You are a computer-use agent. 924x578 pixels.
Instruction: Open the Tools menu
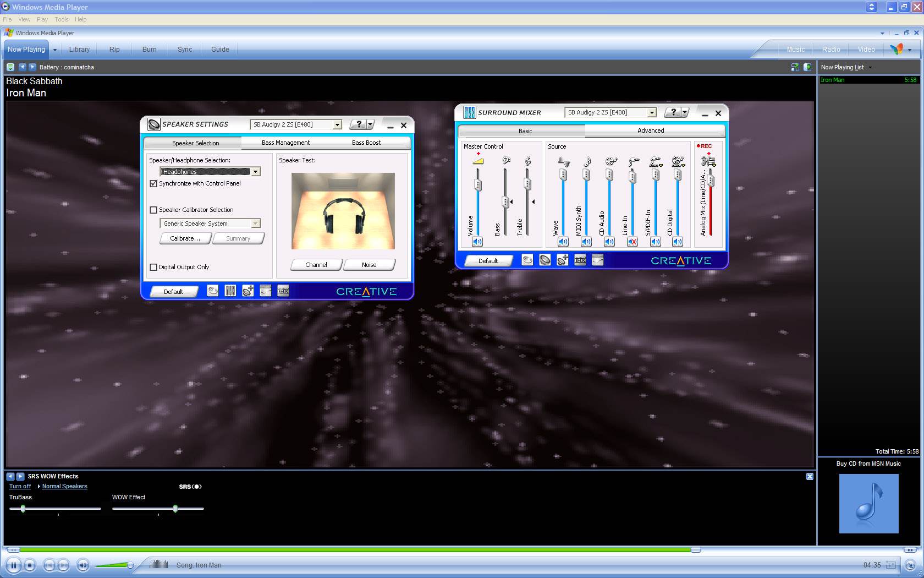(62, 19)
